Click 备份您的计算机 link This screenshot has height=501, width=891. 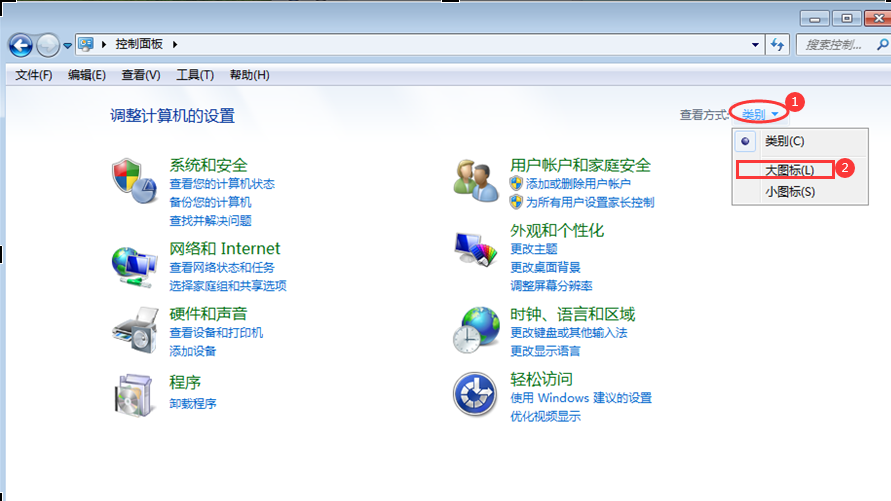pos(210,202)
